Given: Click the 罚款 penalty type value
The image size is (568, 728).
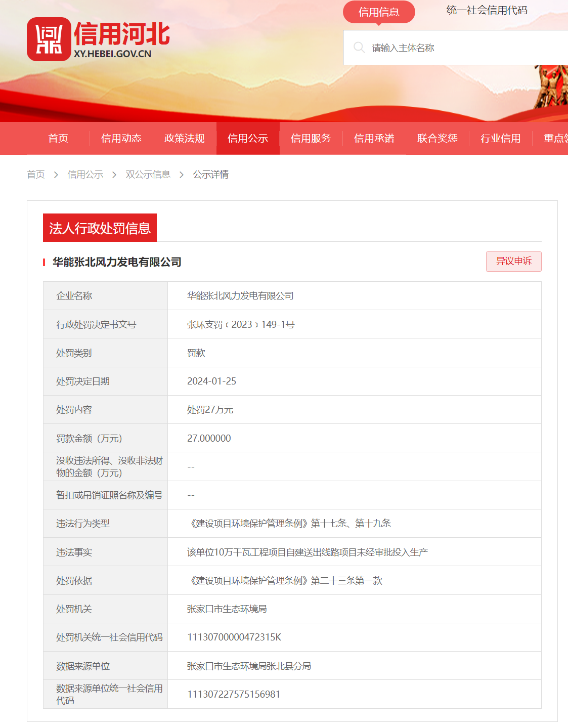Looking at the screenshot, I should [196, 353].
